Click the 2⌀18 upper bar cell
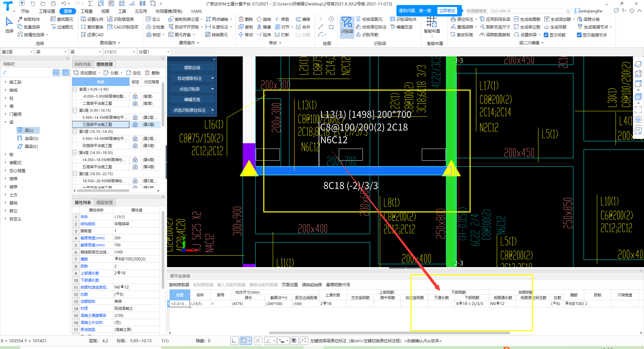 pos(332,303)
